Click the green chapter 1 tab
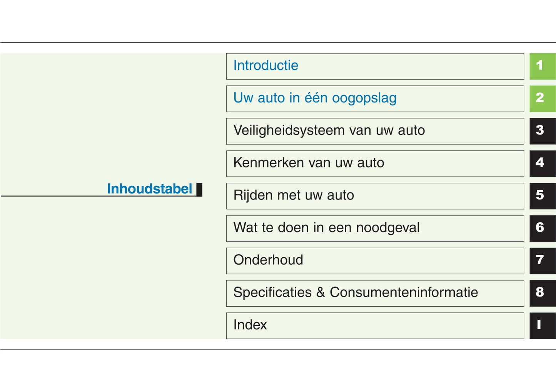The height and width of the screenshot is (392, 556). coord(542,66)
